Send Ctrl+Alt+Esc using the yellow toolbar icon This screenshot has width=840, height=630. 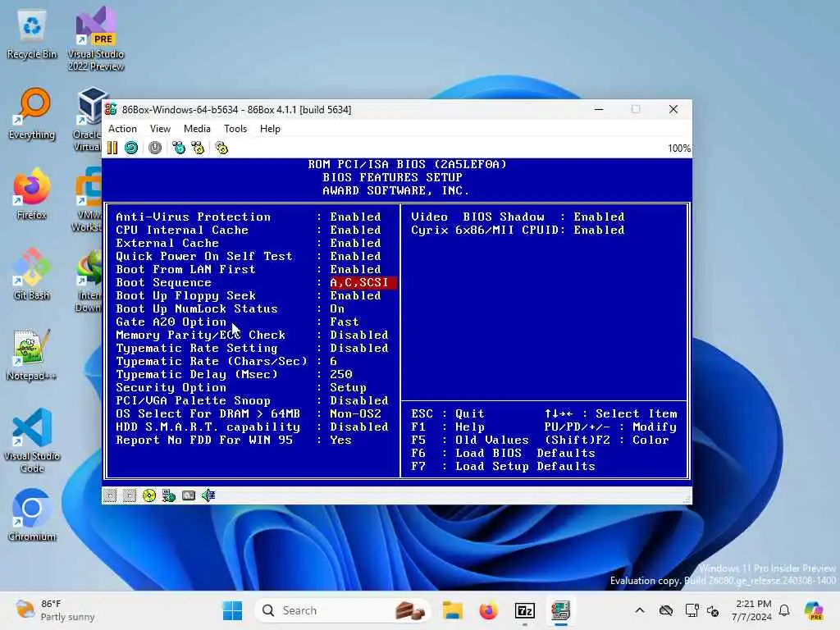point(198,148)
